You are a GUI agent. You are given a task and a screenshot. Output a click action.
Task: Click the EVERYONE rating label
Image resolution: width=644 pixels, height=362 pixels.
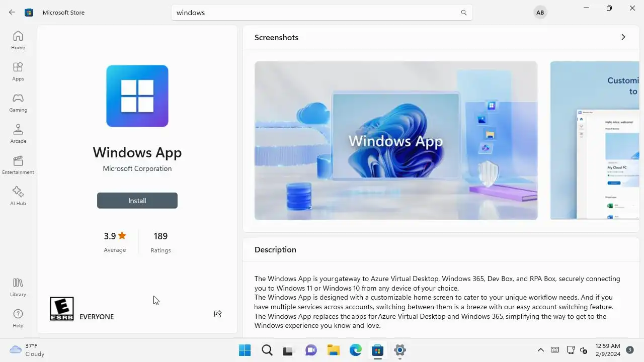(97, 317)
